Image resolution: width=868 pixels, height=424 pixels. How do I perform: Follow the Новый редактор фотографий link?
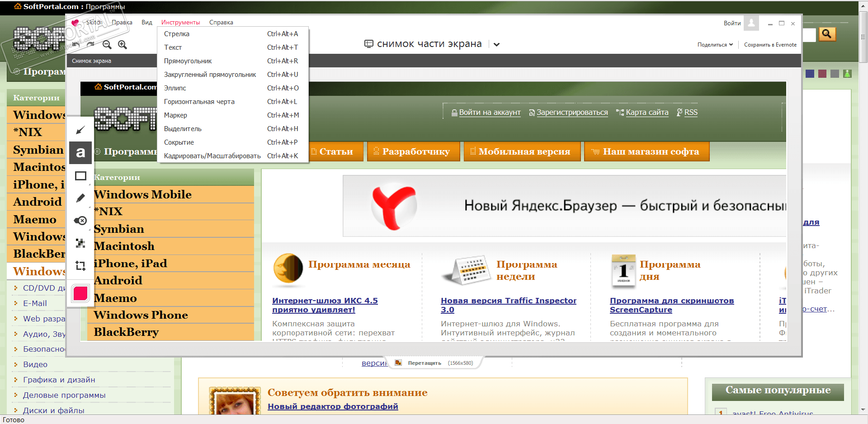pos(333,406)
